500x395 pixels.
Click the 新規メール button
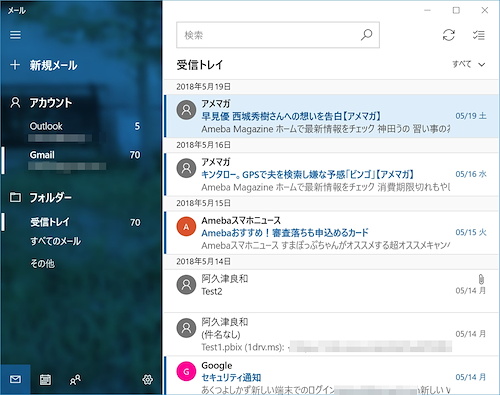click(x=53, y=65)
